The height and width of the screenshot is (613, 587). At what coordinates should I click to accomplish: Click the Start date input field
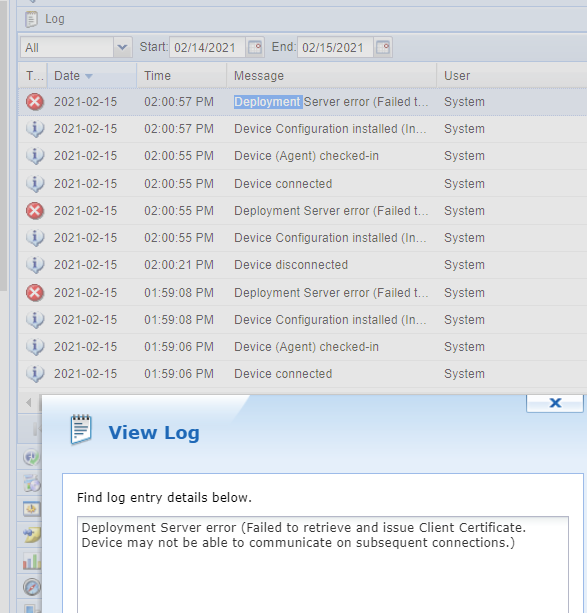[x=207, y=47]
